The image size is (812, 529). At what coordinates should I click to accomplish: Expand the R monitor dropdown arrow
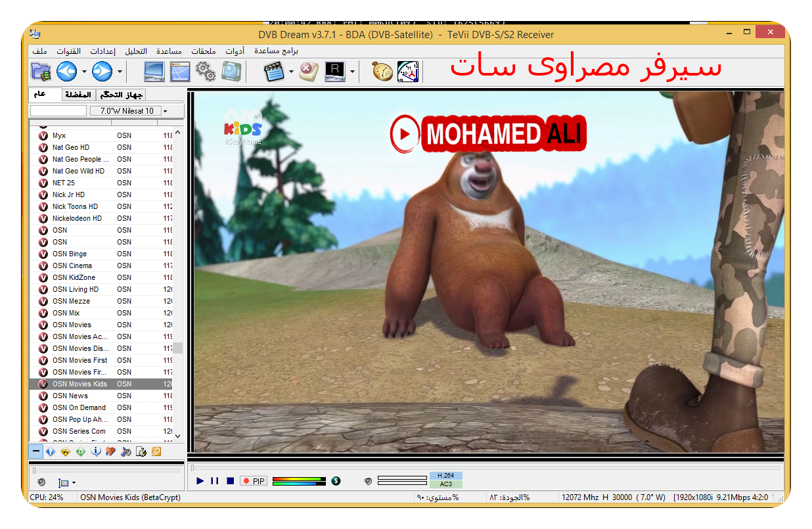click(352, 72)
